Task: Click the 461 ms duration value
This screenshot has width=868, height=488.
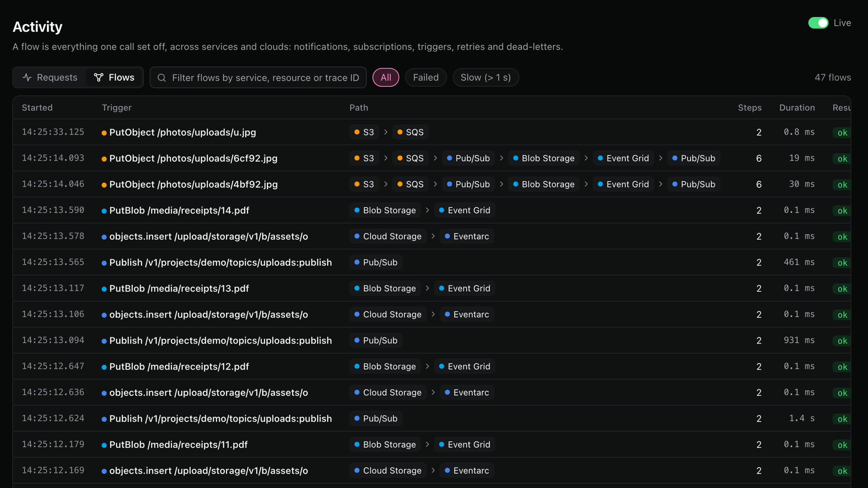Action: coord(799,262)
